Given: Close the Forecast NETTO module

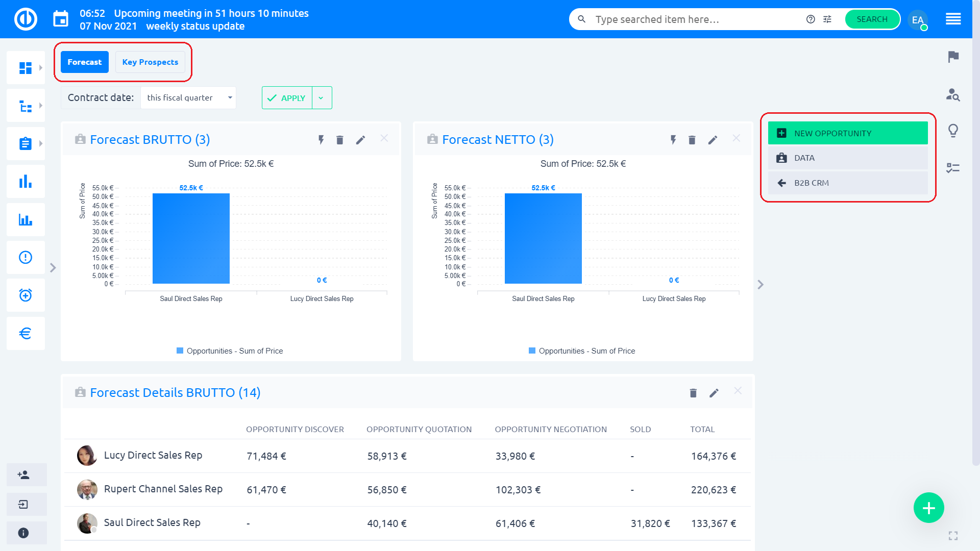Looking at the screenshot, I should [737, 138].
